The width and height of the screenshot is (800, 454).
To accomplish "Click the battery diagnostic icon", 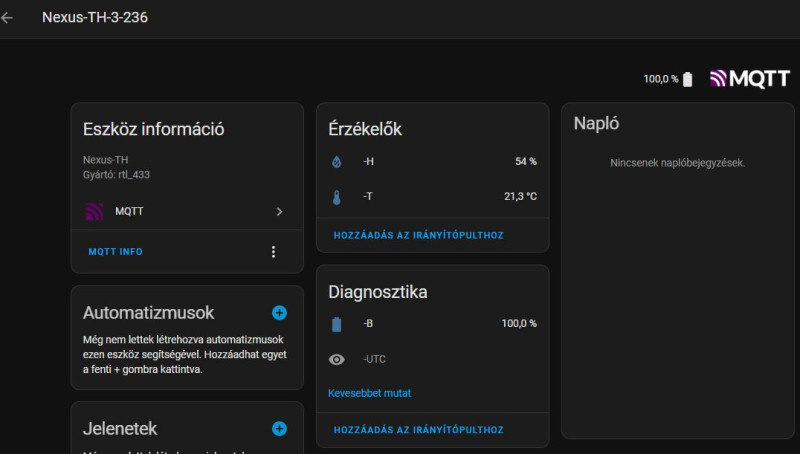I will pyautogui.click(x=336, y=324).
